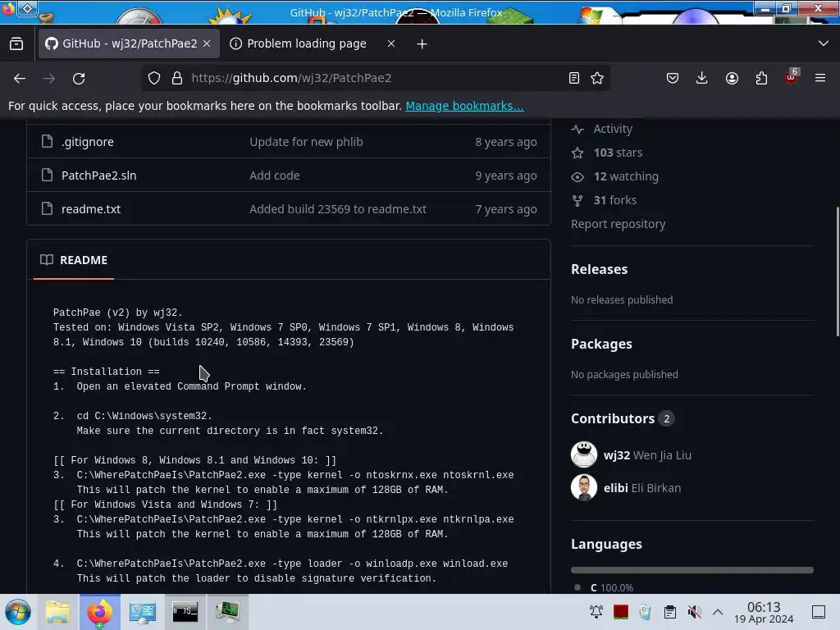Click the README book icon
The height and width of the screenshot is (630, 840).
point(47,260)
